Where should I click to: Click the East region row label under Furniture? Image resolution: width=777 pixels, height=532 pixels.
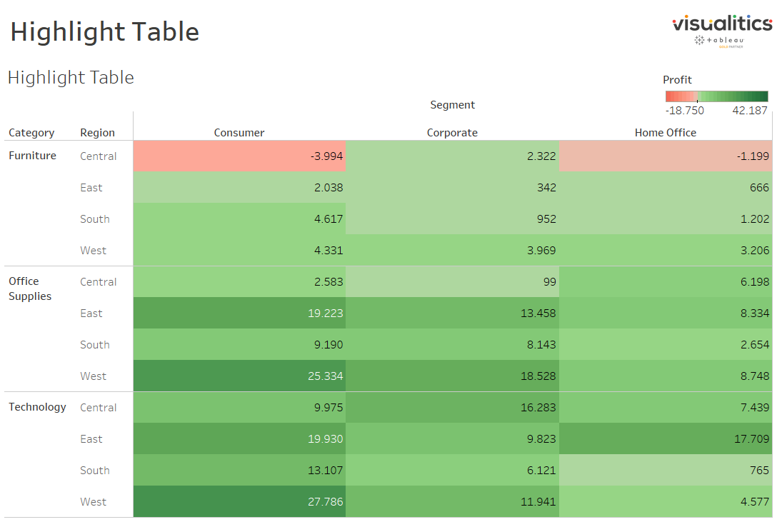(91, 187)
